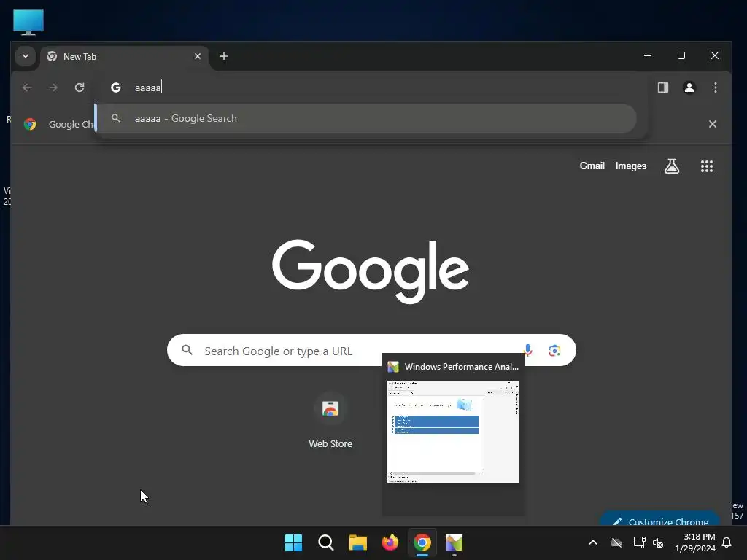Click the Chrome logo in the infobar
Viewport: 747px width, 560px height.
[x=30, y=124]
